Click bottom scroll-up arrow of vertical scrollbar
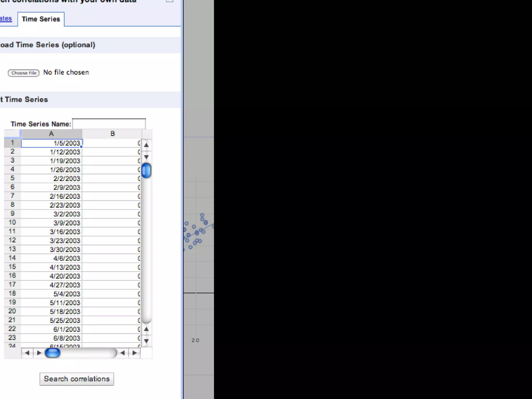The height and width of the screenshot is (399, 532). click(x=146, y=329)
